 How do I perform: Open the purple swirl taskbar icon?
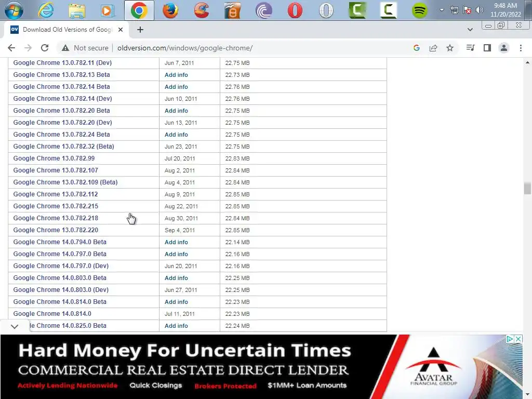(x=263, y=10)
